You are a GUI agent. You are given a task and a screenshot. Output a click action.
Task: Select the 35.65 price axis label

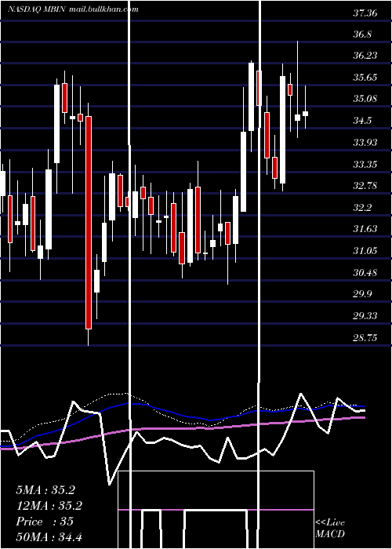(365, 78)
